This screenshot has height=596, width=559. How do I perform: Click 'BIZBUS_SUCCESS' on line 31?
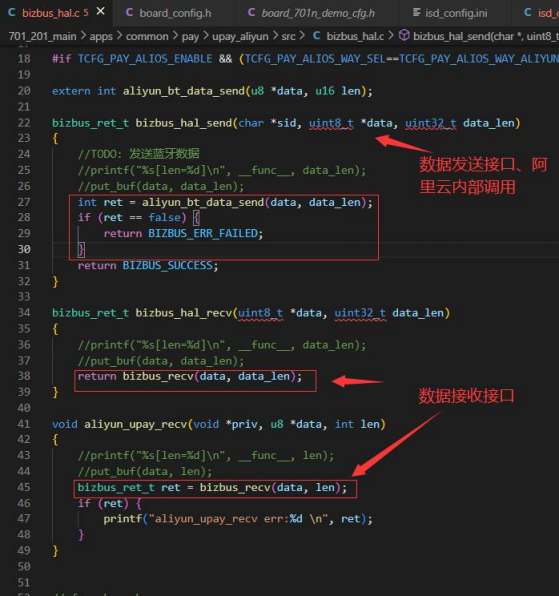(167, 265)
